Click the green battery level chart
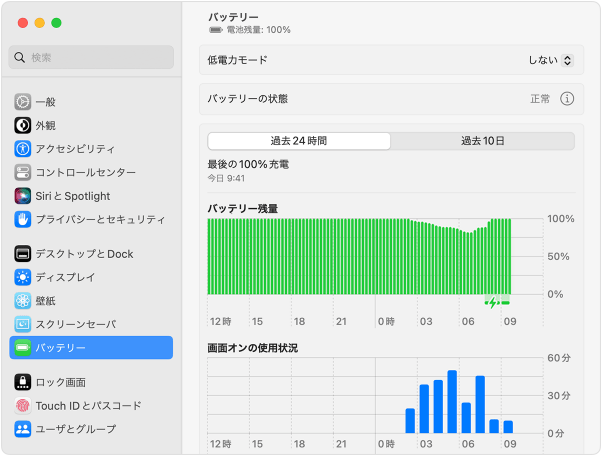 [x=359, y=256]
